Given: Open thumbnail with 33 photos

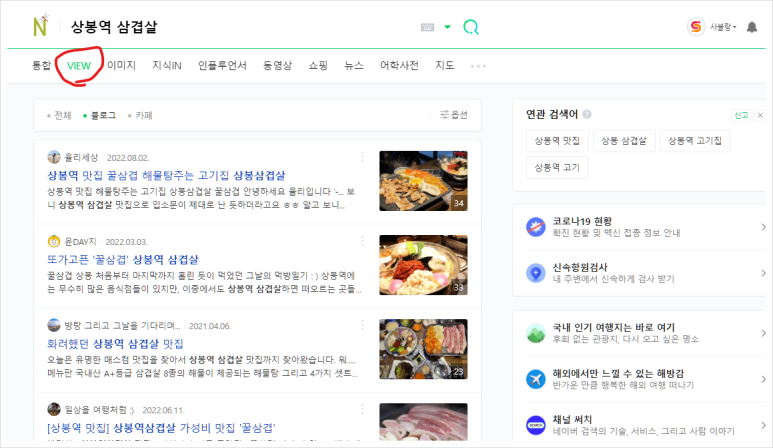Looking at the screenshot, I should [x=423, y=265].
